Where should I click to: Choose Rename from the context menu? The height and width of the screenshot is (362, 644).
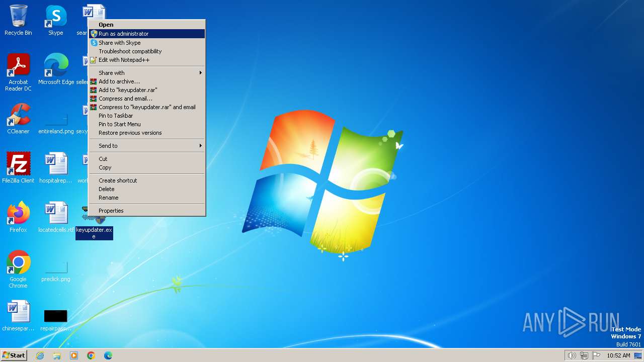[x=147, y=198]
